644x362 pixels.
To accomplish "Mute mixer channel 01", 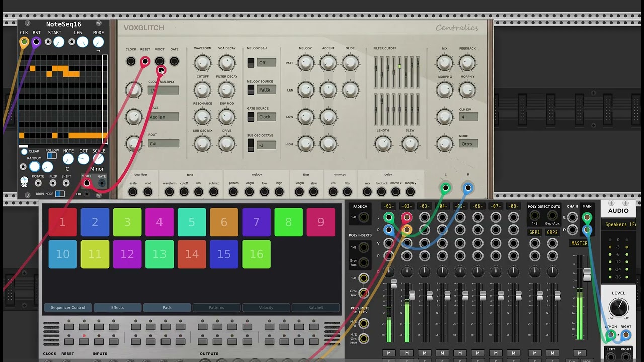I will [389, 353].
